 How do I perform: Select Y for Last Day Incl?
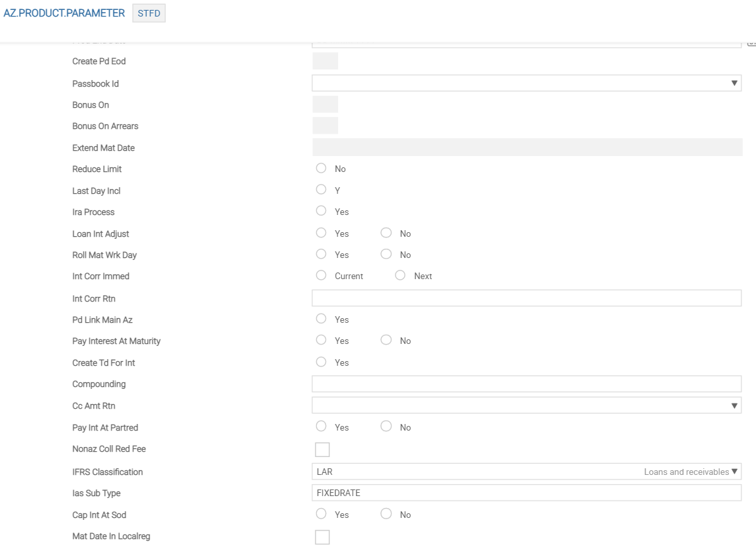tap(321, 190)
